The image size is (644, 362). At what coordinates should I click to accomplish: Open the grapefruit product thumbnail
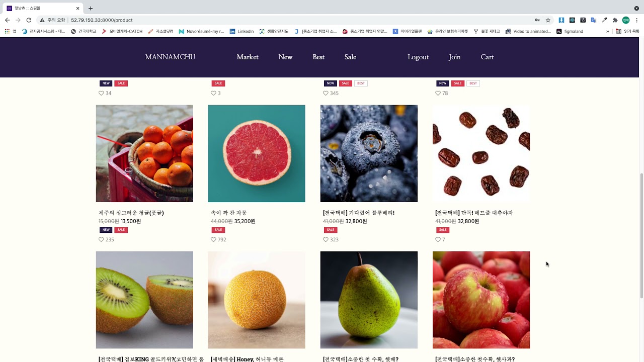point(257,153)
